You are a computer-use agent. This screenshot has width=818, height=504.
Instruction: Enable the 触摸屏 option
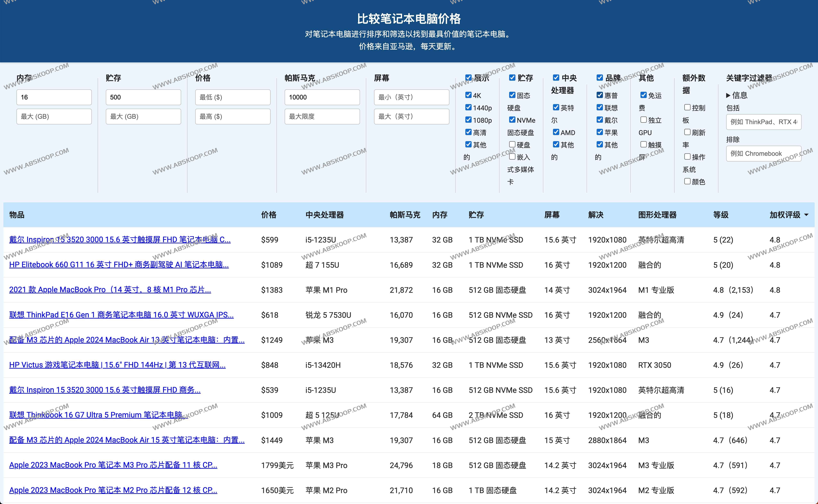[643, 144]
